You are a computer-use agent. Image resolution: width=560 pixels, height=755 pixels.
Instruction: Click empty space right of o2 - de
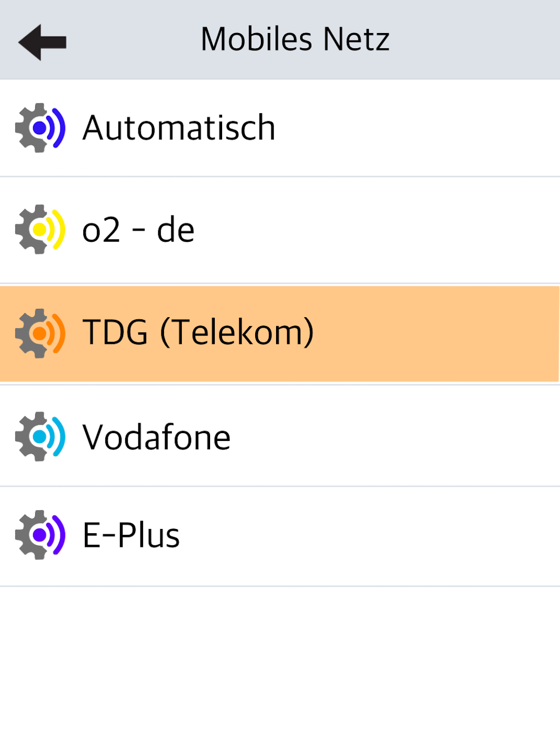[377, 230]
